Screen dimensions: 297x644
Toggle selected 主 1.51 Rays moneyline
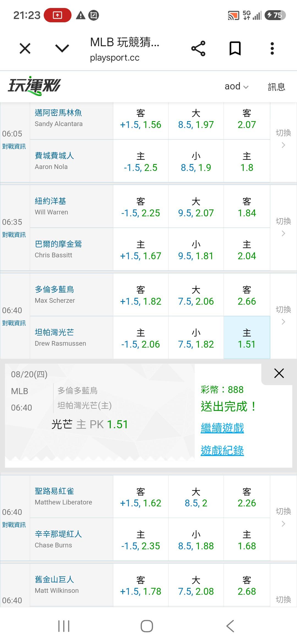click(x=247, y=338)
